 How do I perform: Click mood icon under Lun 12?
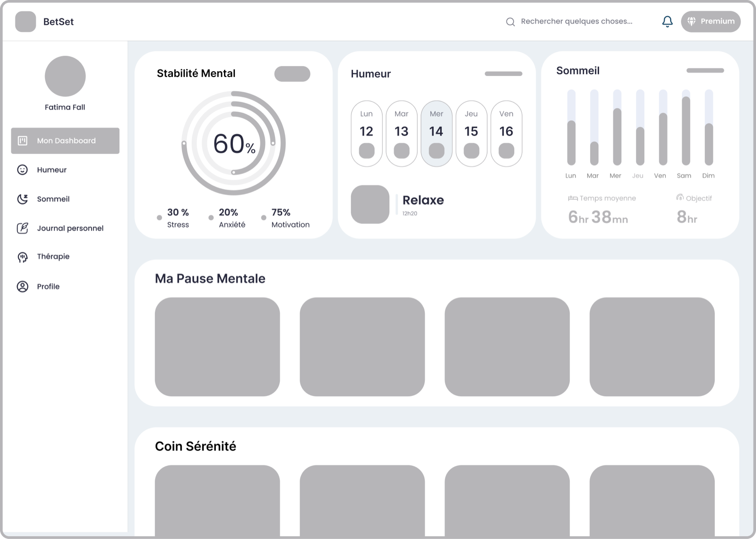click(367, 151)
